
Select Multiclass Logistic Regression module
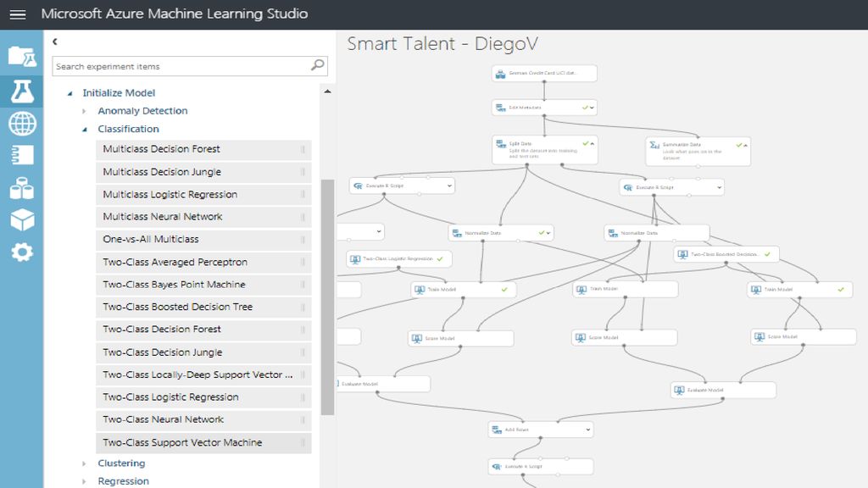pos(203,195)
